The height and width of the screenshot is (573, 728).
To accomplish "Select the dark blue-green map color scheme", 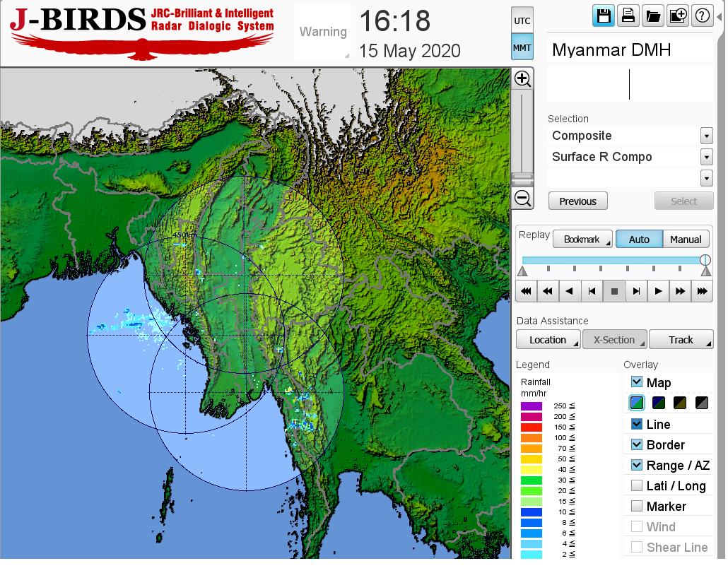I will [x=659, y=403].
